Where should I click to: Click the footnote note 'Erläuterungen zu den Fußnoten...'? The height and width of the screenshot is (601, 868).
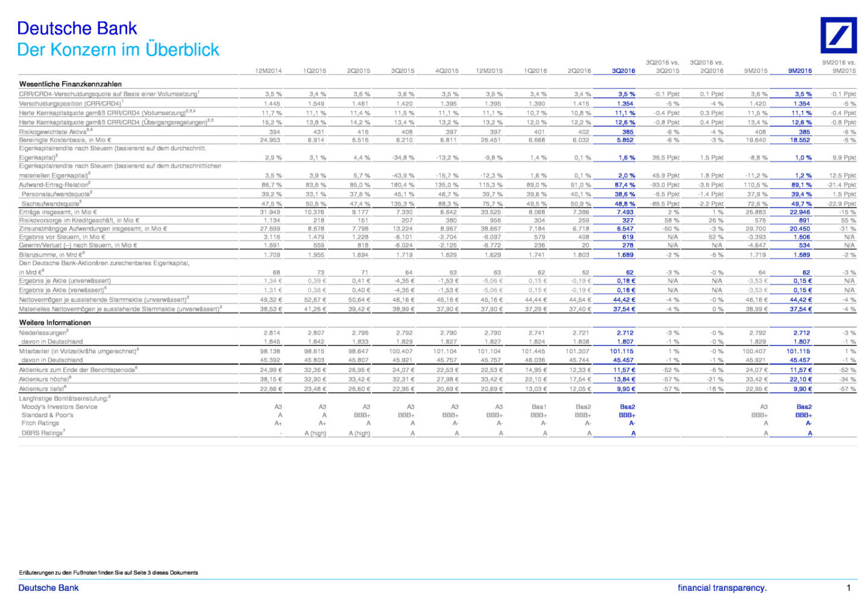coord(108,573)
